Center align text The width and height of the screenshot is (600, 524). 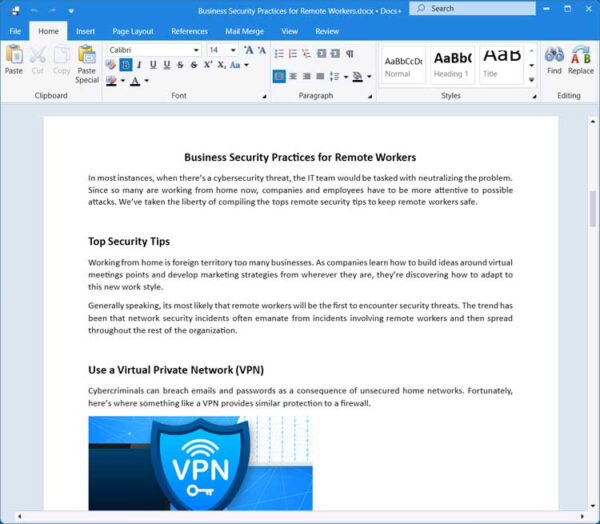coord(293,77)
